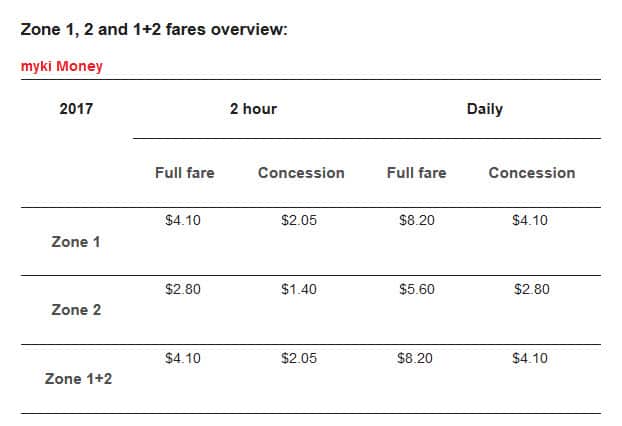Image resolution: width=622 pixels, height=426 pixels.
Task: Click Zone 1+2 daily concession $4.10
Action: point(530,358)
